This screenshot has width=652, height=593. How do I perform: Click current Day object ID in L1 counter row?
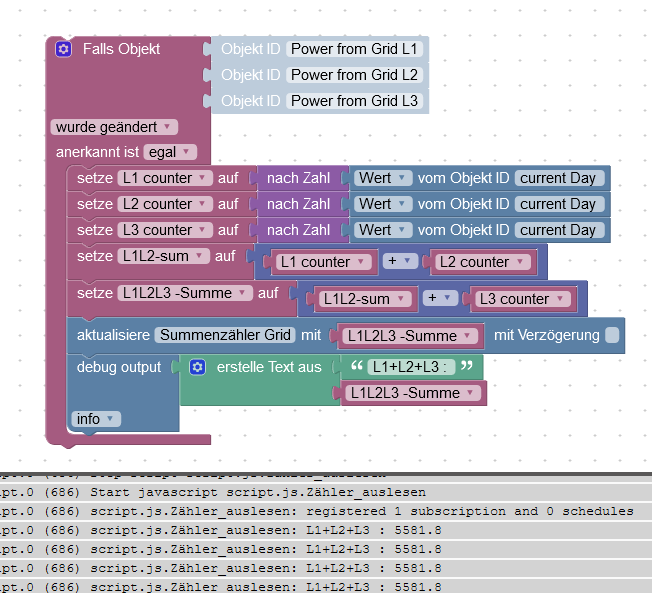(558, 178)
